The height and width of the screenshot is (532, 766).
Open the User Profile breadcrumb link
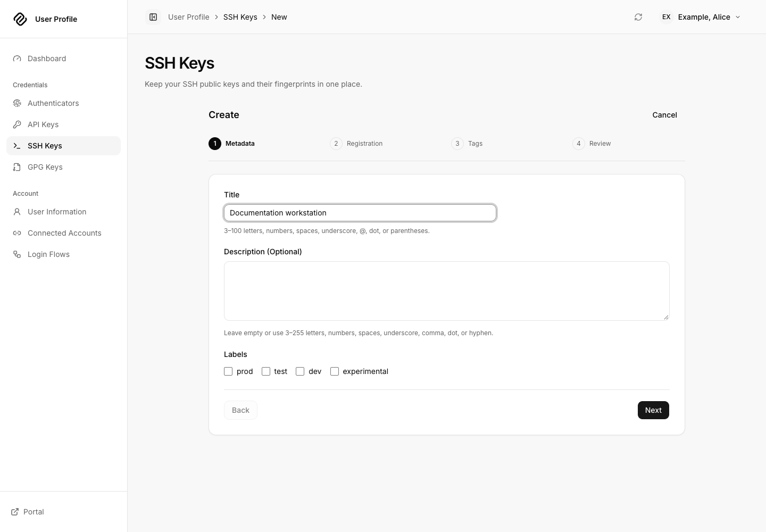[189, 17]
